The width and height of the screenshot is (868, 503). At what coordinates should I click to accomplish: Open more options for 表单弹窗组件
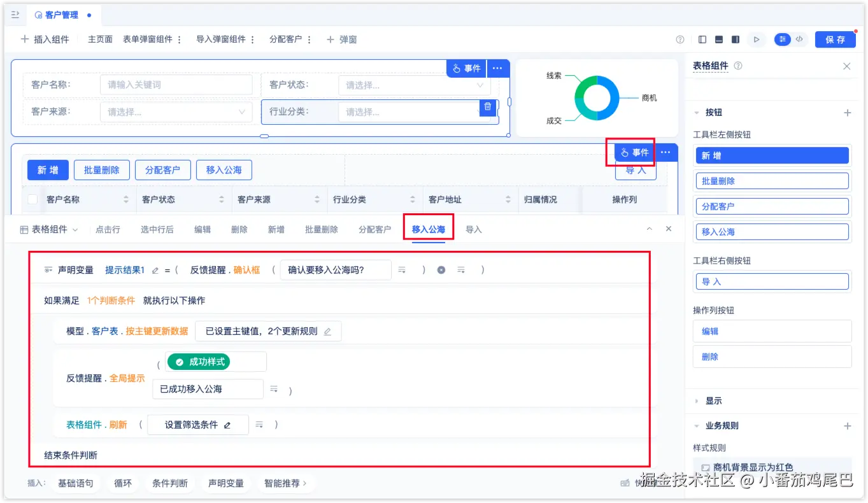180,39
